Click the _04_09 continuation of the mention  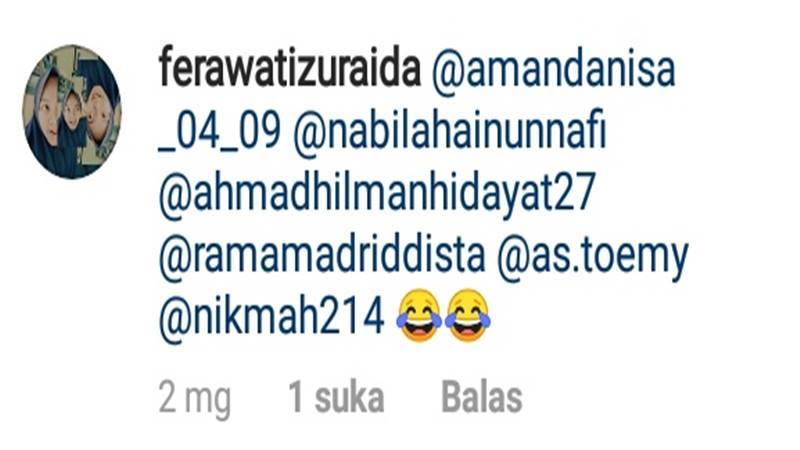coord(219,133)
